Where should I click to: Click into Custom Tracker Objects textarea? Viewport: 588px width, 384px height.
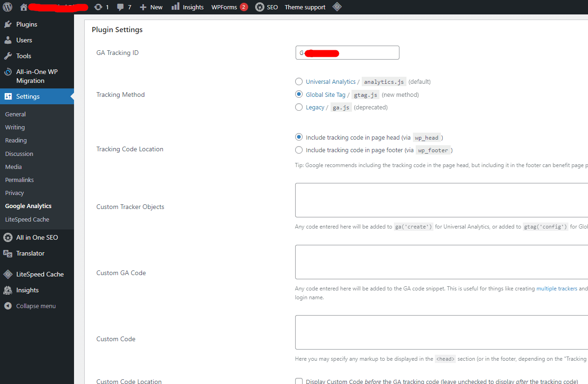coord(441,200)
